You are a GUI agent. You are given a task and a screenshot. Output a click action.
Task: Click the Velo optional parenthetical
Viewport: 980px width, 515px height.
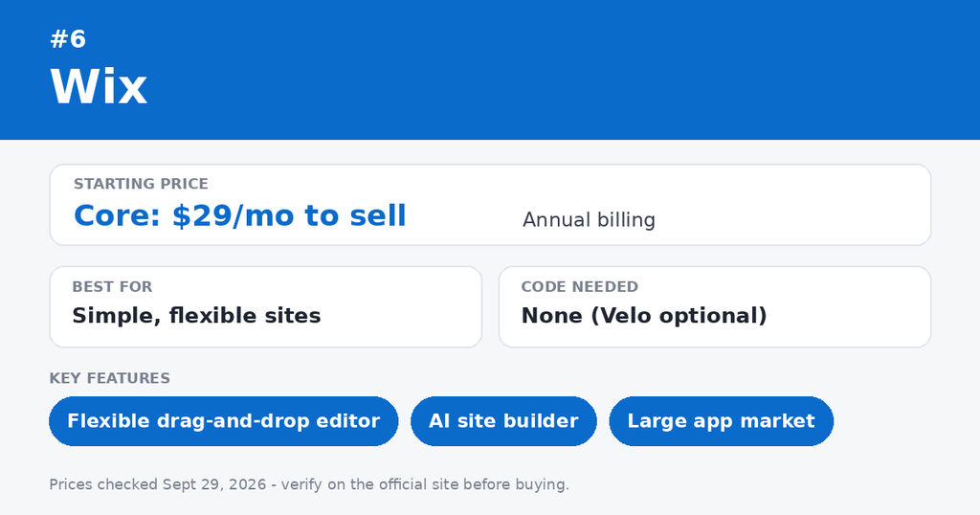click(x=679, y=316)
